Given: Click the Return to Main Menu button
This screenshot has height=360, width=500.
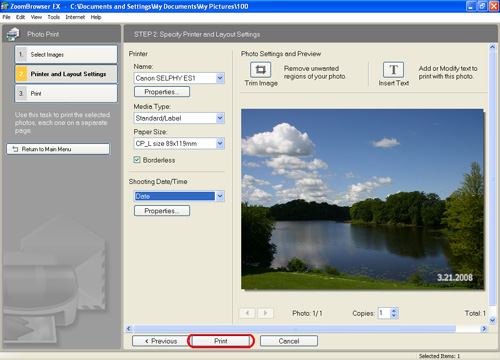Looking at the screenshot, I should [58, 149].
